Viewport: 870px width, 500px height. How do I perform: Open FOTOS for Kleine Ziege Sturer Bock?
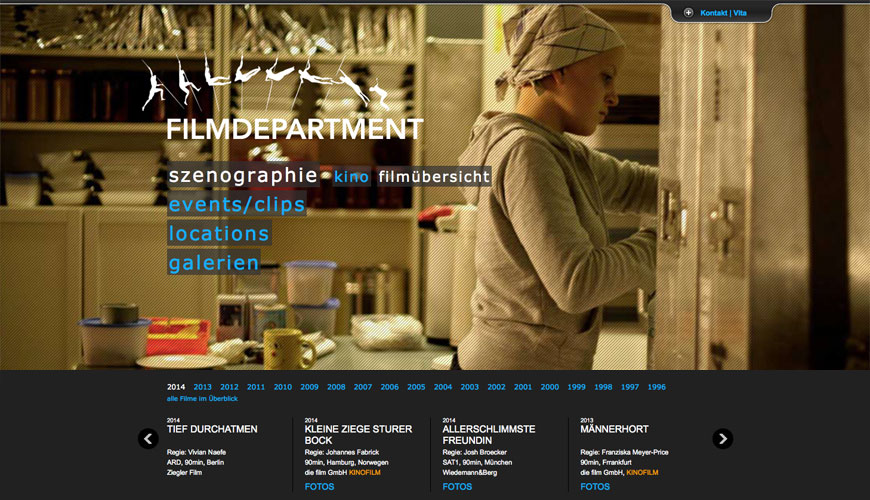319,487
